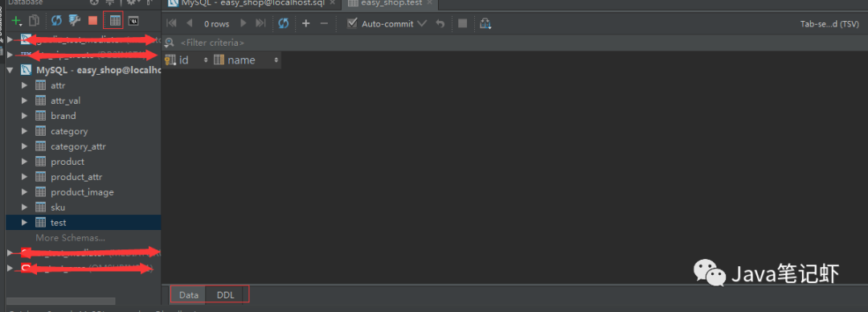Click the gray cancel square in editor toolbar
Screen dimensions: 868x312
[x=463, y=23]
